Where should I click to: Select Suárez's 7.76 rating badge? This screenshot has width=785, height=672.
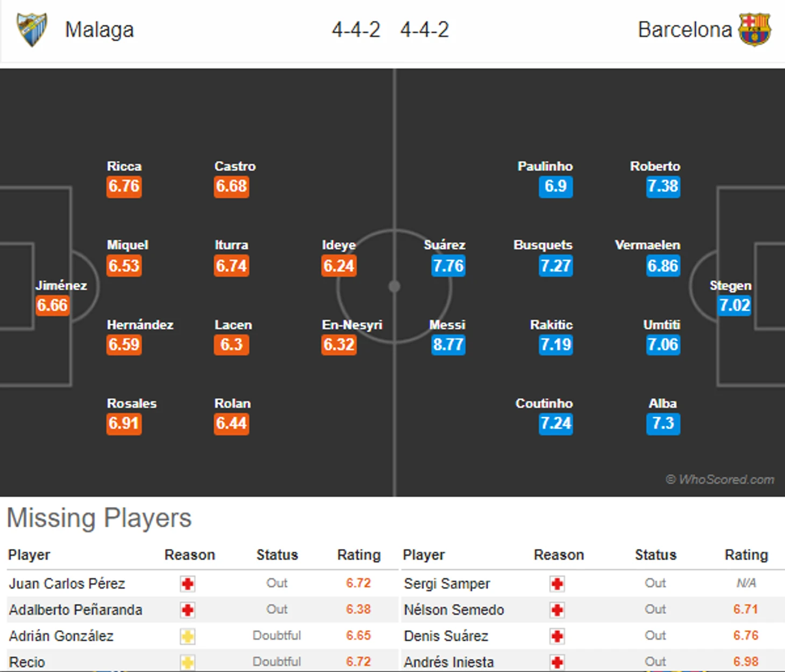pos(448,266)
